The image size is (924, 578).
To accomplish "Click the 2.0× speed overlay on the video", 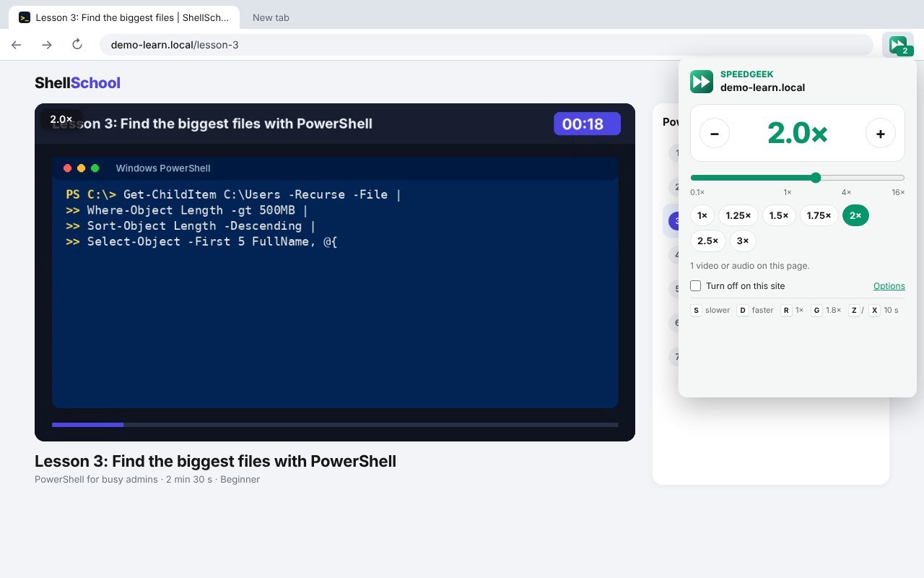I will 61,119.
